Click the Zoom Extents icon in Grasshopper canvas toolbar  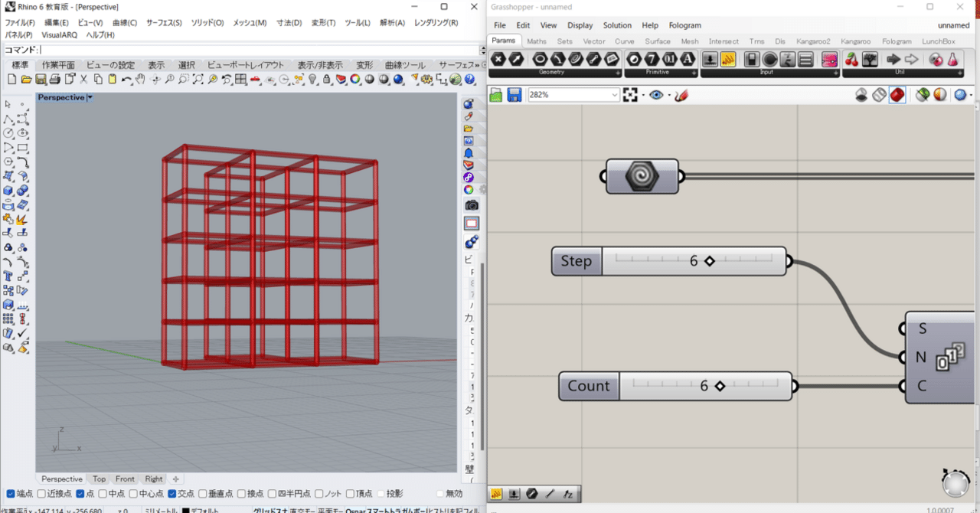[x=630, y=95]
